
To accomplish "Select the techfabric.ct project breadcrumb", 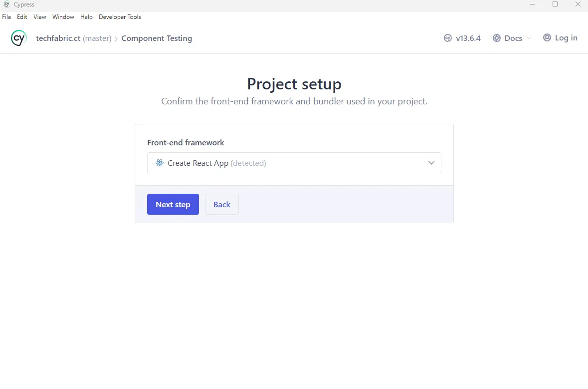I will coord(60,38).
